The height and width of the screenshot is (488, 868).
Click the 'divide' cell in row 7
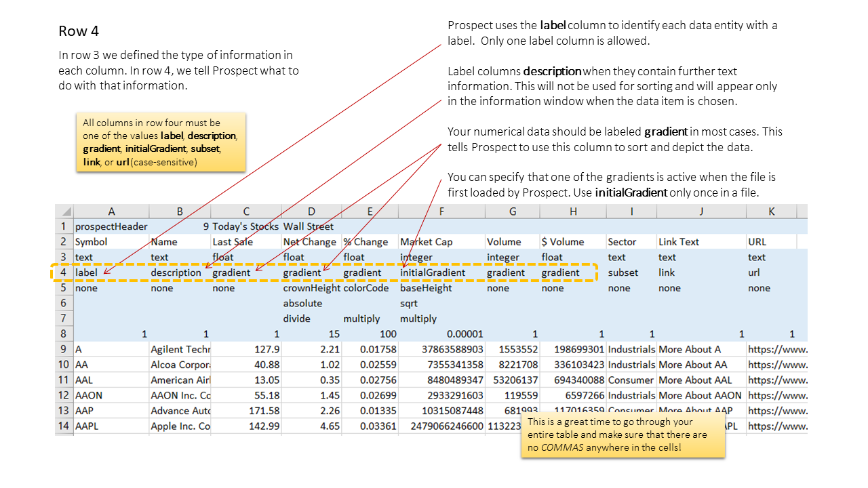coord(311,319)
